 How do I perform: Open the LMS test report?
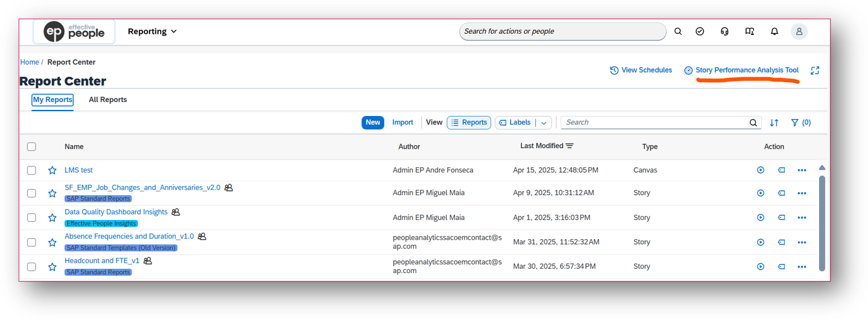click(x=79, y=170)
